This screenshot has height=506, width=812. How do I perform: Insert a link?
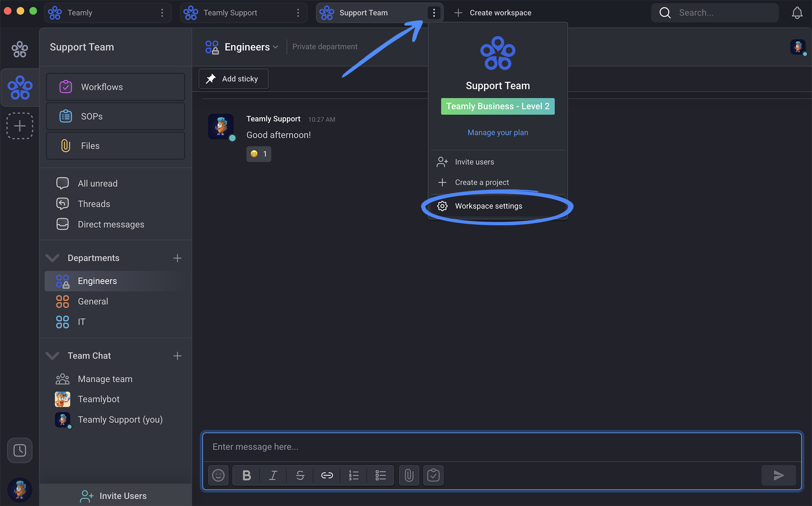[x=327, y=475]
